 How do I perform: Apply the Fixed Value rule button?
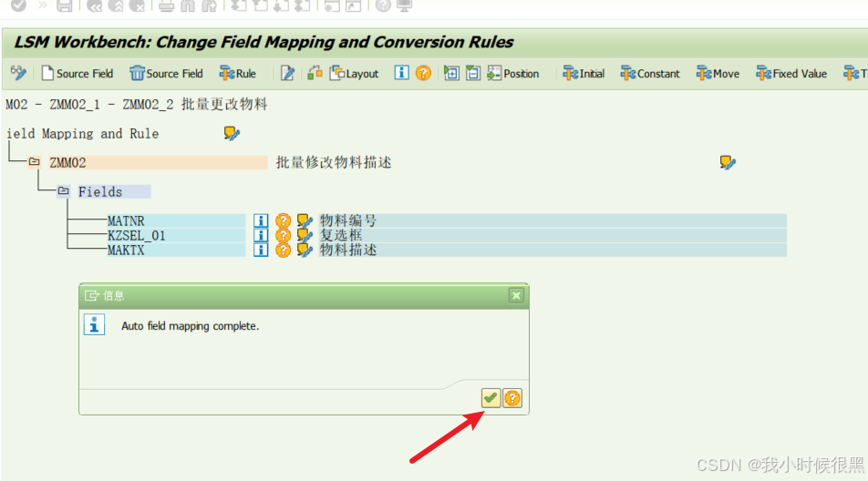(791, 73)
